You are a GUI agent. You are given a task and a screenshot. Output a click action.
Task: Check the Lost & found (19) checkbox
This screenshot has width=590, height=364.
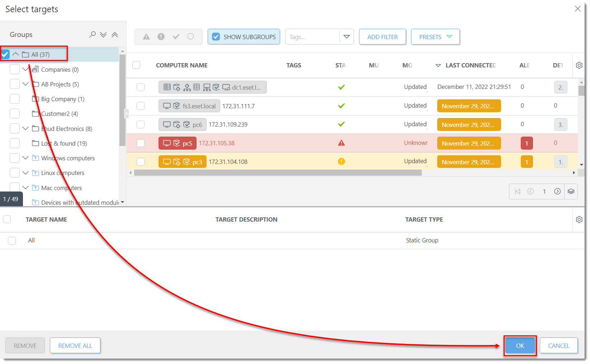pyautogui.click(x=15, y=143)
